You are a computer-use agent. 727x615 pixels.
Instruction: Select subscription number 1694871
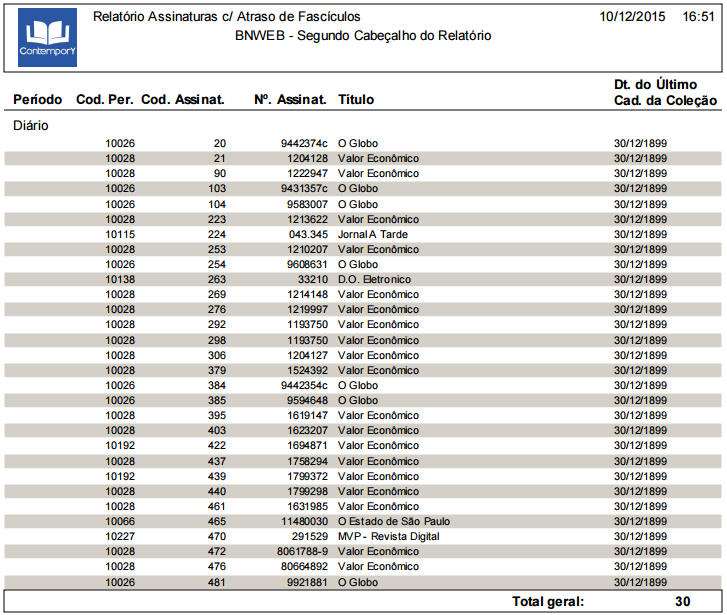pos(307,446)
